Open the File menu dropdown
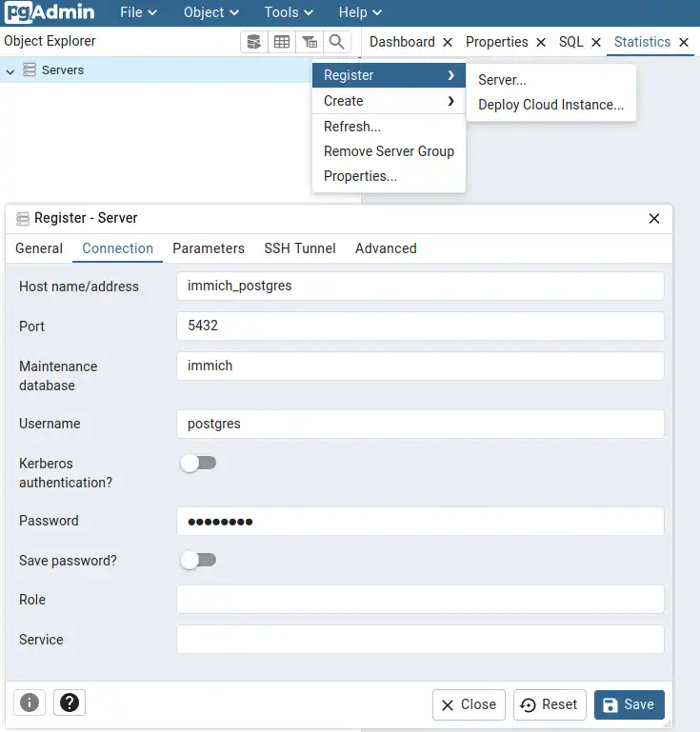 (x=138, y=12)
